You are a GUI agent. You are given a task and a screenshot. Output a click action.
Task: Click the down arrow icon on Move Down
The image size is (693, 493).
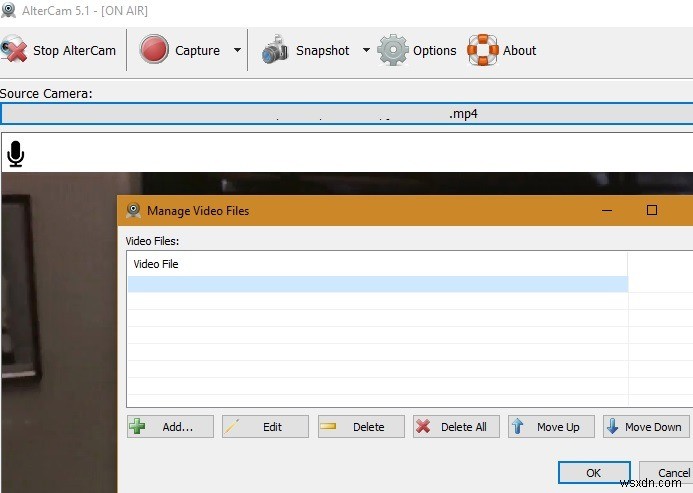pyautogui.click(x=612, y=427)
